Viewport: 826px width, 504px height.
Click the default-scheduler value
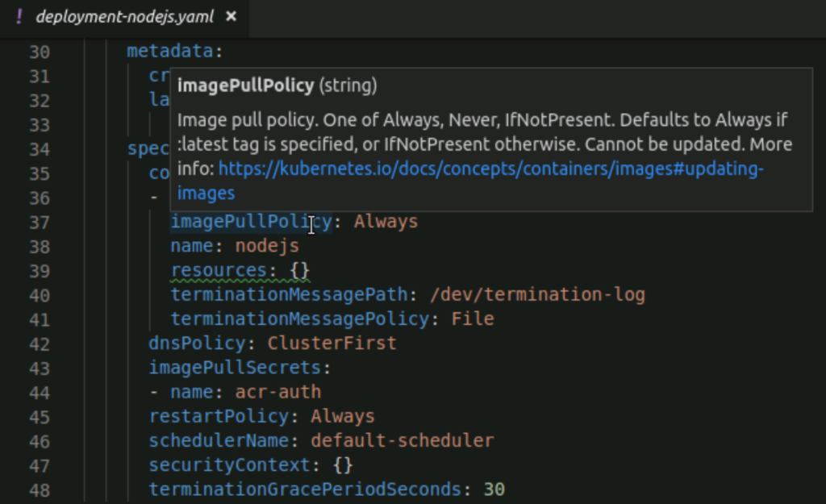click(411, 440)
